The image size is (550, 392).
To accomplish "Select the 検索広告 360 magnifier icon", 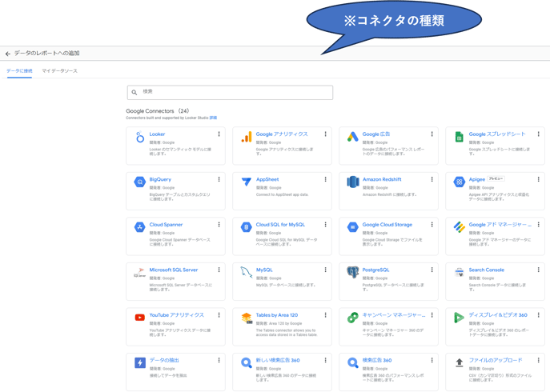I will [352, 363].
